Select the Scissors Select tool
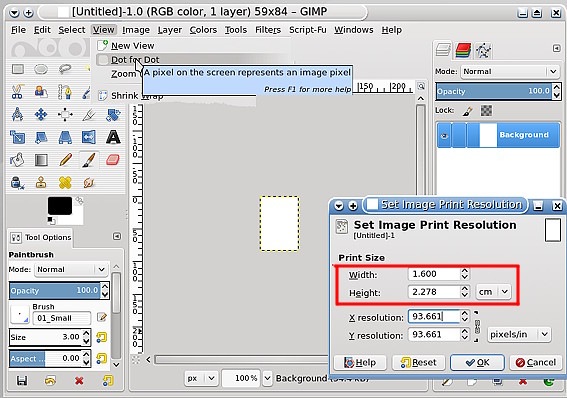This screenshot has height=398, width=567. coord(17,92)
